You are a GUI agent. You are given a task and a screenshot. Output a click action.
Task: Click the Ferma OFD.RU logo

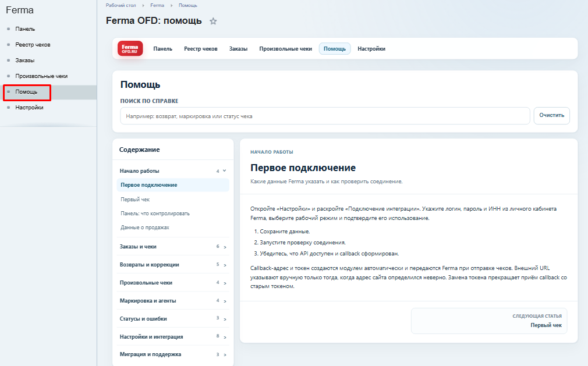coord(130,49)
